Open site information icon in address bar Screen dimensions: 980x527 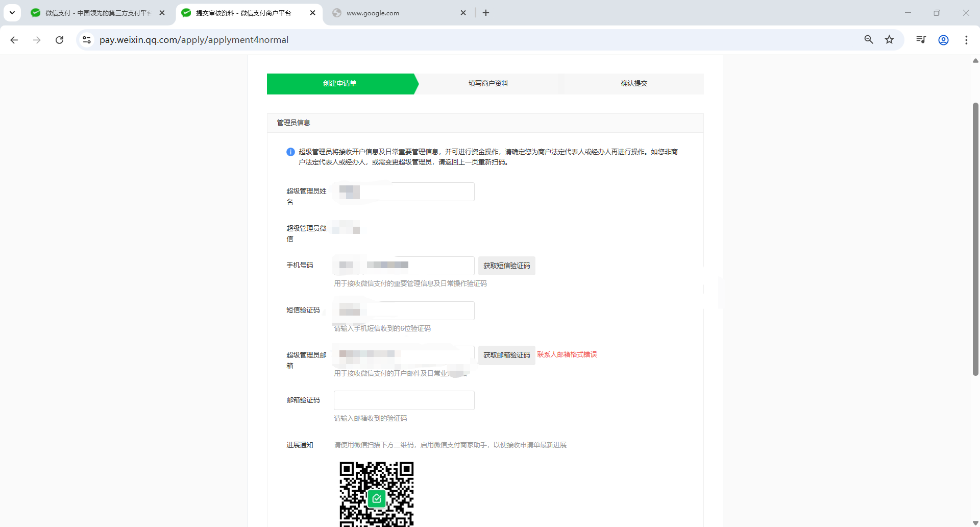click(87, 40)
